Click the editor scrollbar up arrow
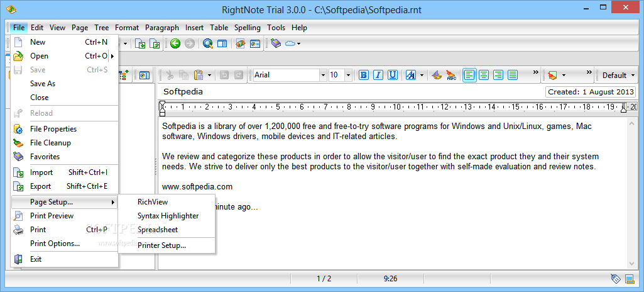 pos(631,123)
